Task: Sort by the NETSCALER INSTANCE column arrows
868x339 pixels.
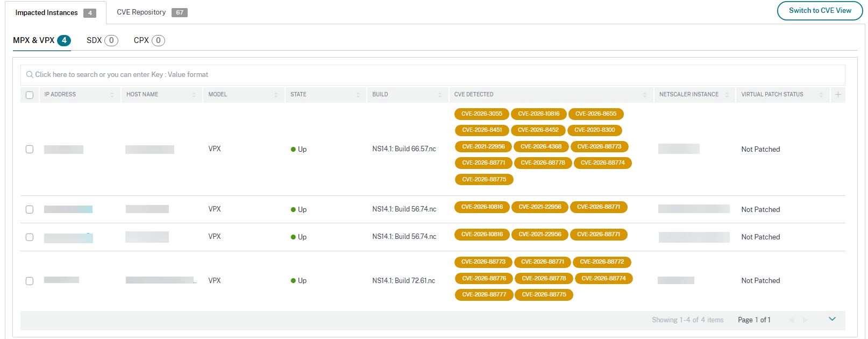Action: click(x=727, y=95)
